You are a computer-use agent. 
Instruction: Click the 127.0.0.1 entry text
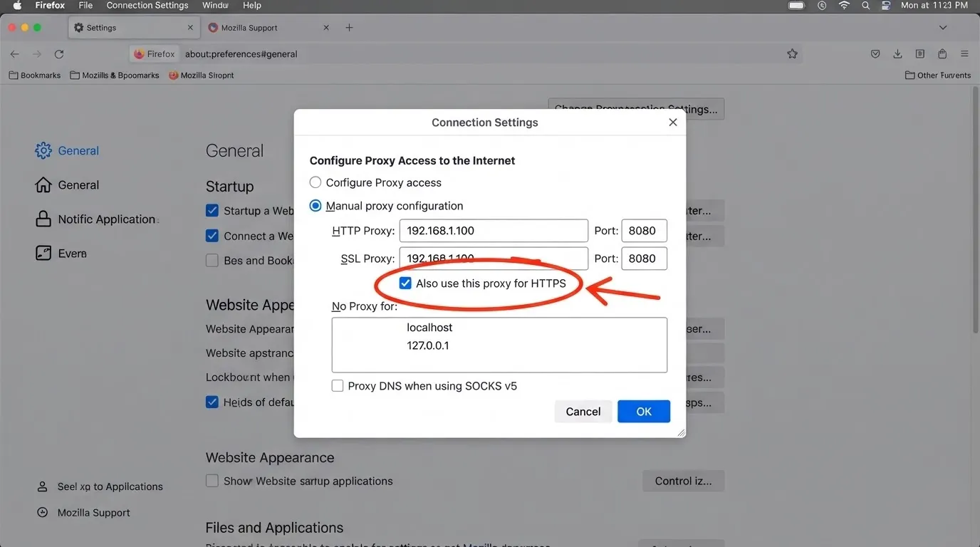pyautogui.click(x=428, y=345)
